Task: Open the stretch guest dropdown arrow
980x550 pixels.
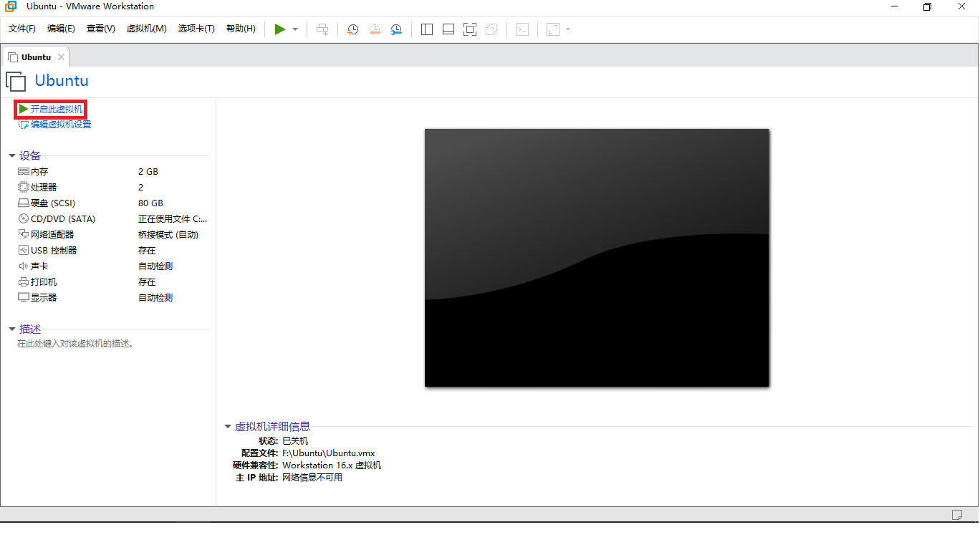Action: pyautogui.click(x=568, y=29)
